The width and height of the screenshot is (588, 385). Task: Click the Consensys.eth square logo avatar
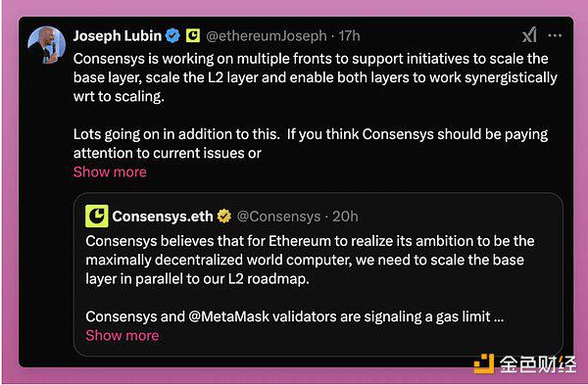tap(97, 216)
